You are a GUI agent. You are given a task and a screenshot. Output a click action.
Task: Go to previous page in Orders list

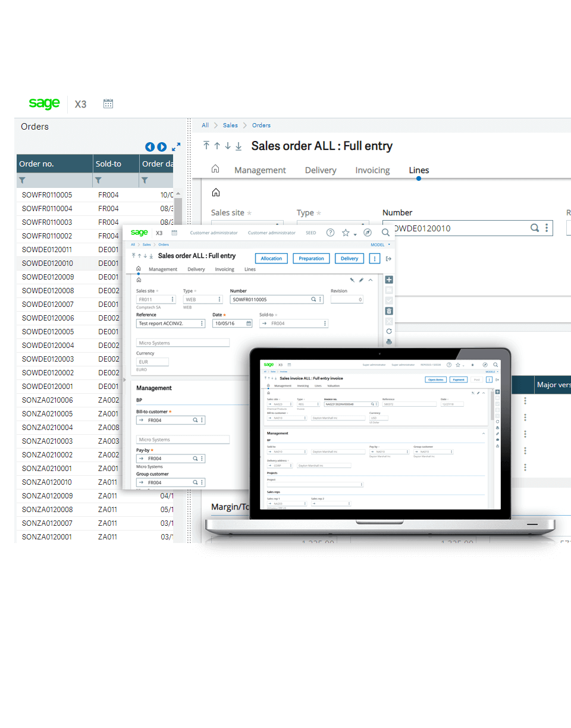pyautogui.click(x=150, y=147)
